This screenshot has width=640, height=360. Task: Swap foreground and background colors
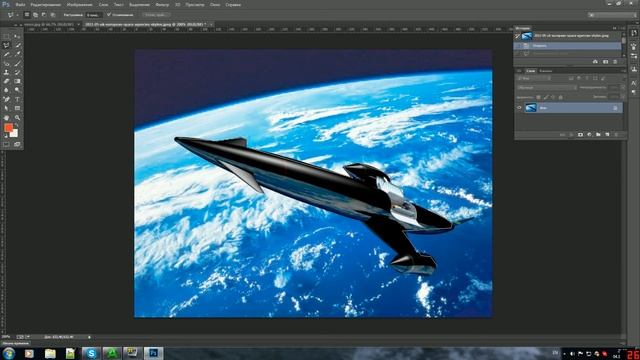pos(17,125)
